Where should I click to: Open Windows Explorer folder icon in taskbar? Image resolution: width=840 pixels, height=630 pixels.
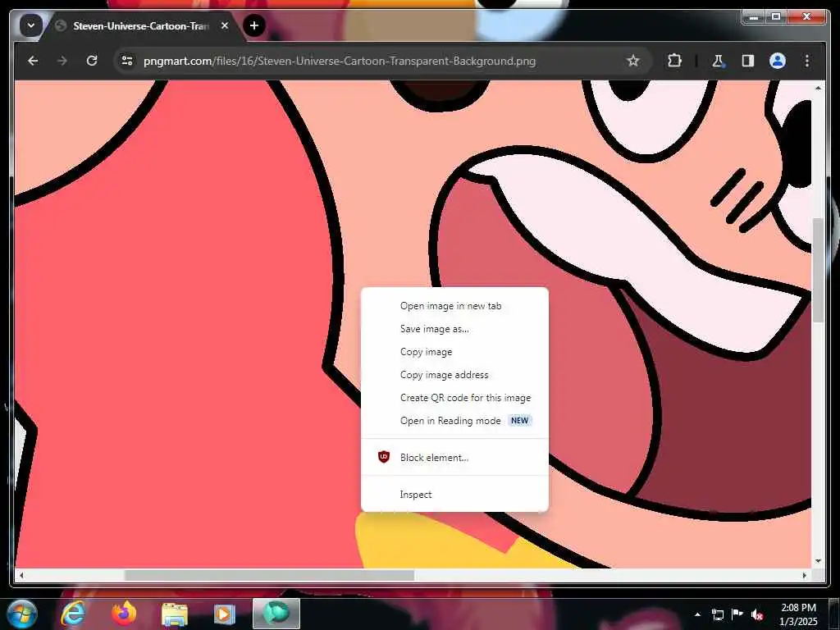pos(174,614)
